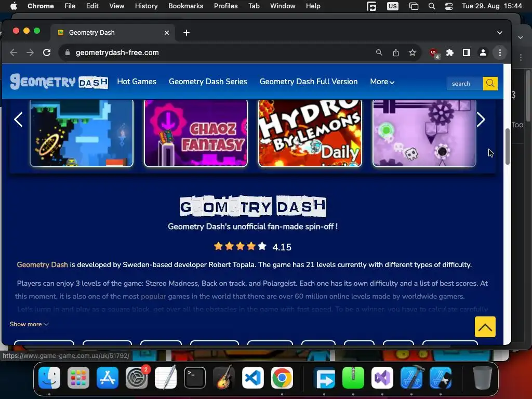The image size is (532, 399).
Task: Click the site search input field
Action: tap(465, 84)
